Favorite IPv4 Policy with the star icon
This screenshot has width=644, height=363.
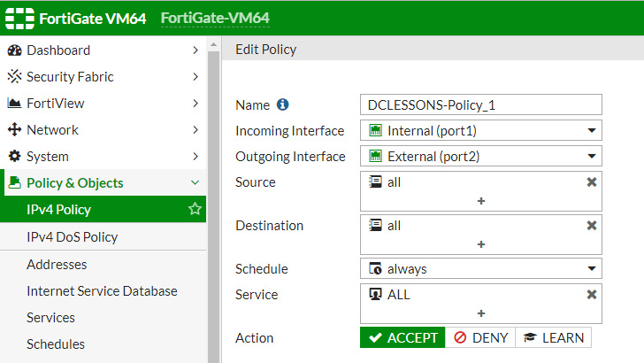[195, 209]
